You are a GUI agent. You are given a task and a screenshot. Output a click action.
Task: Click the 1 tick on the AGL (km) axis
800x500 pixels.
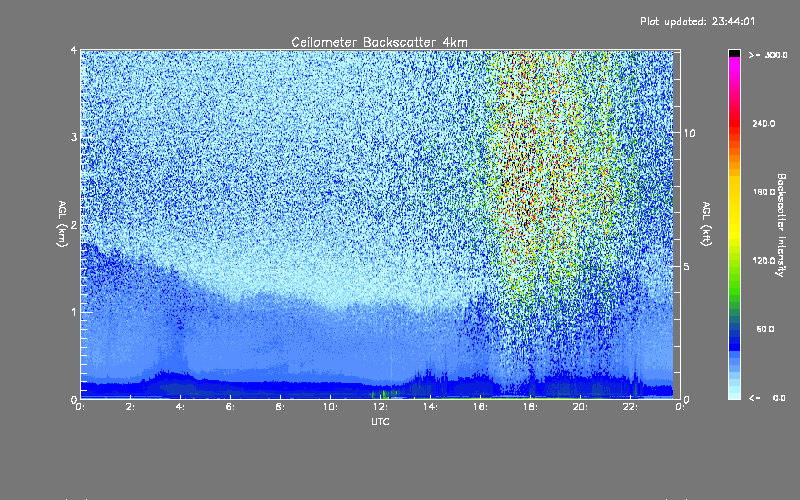tap(74, 312)
